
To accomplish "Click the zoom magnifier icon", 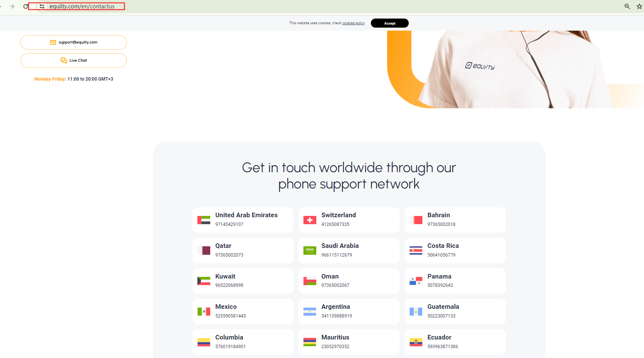I will point(627,6).
